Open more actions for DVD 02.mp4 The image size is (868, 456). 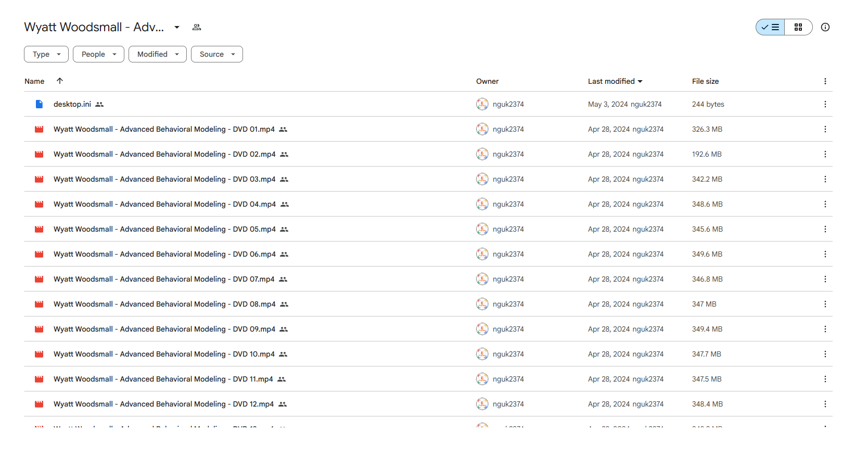click(825, 154)
